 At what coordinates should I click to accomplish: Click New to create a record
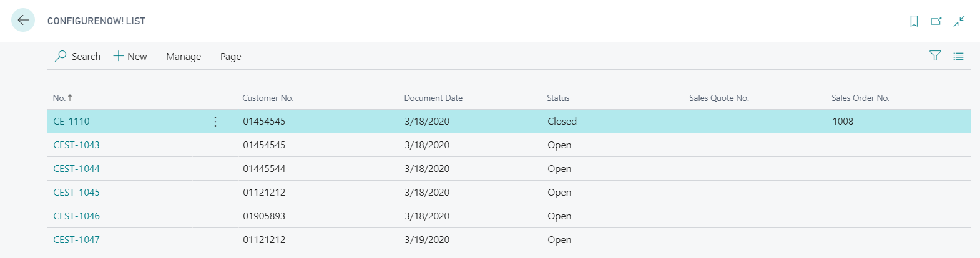tap(130, 56)
